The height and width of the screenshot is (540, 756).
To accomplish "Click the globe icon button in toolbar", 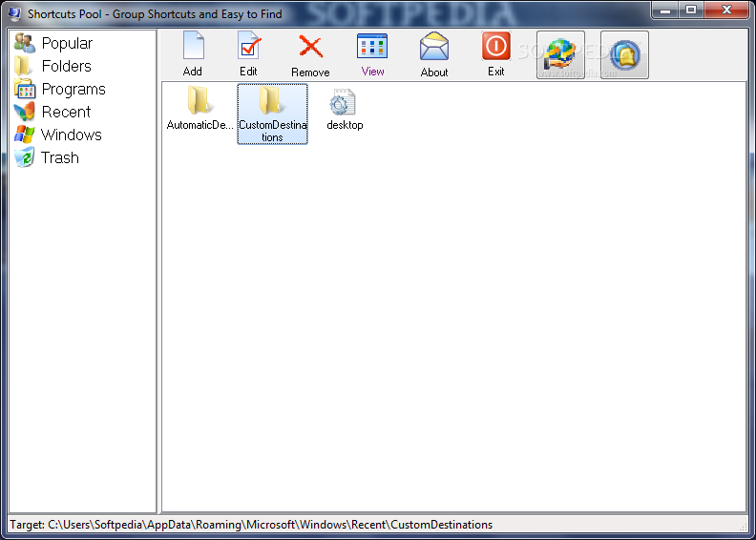I will [x=560, y=55].
